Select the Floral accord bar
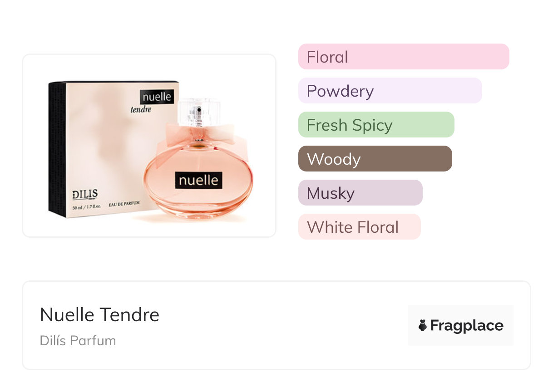 403,57
